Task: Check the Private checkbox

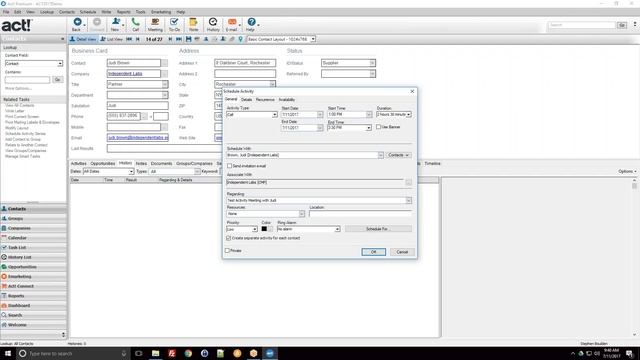Action: [228, 251]
